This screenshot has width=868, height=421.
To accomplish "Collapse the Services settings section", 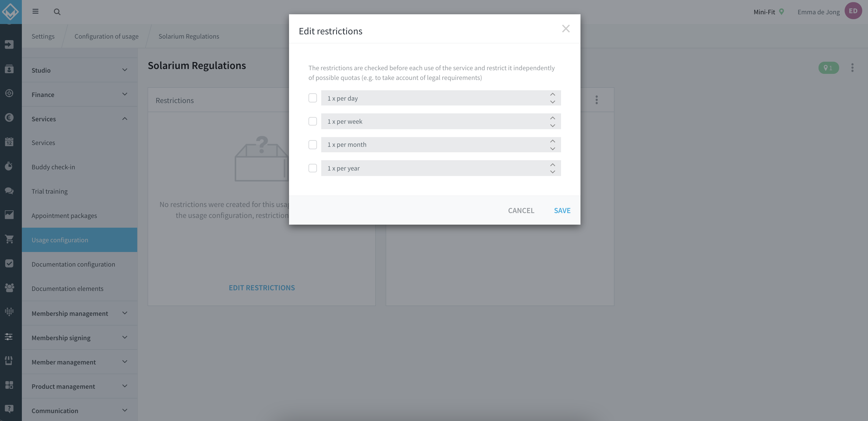I will [80, 119].
